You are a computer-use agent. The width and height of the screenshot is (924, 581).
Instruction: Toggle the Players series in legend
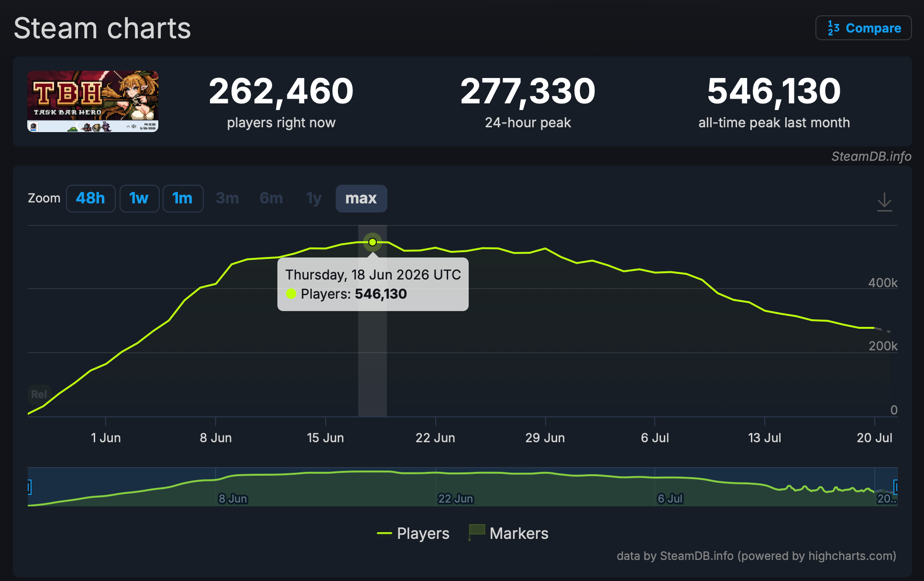[413, 533]
